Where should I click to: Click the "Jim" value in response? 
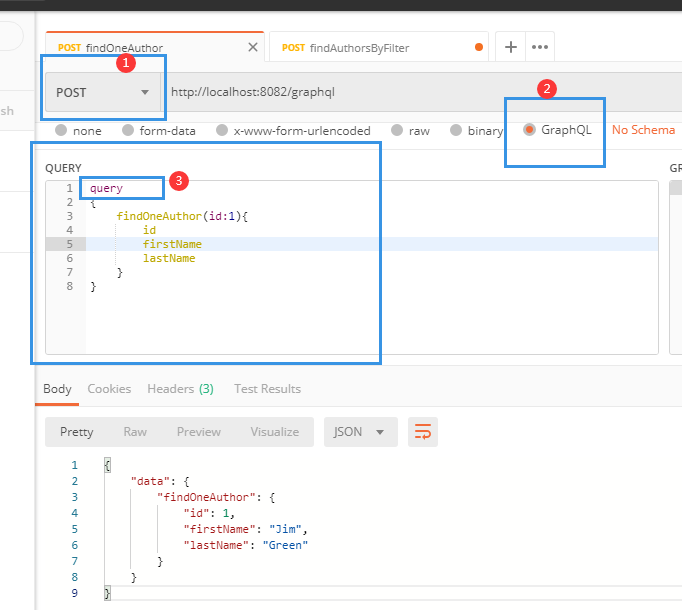pyautogui.click(x=285, y=529)
